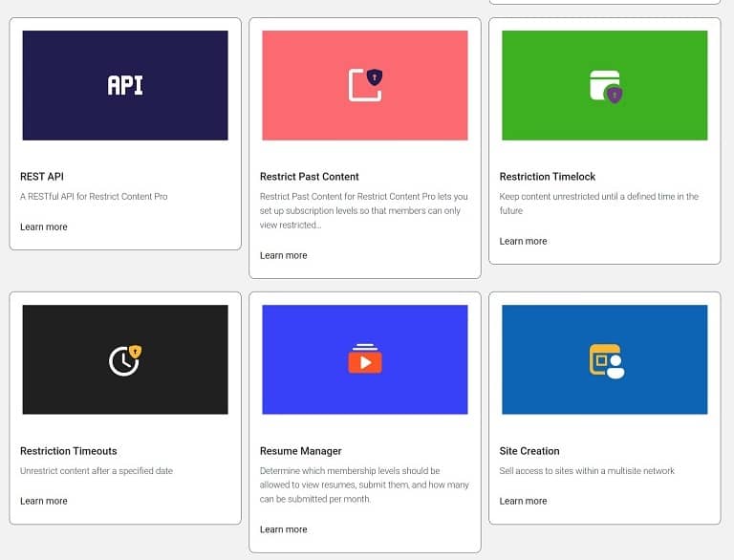Select the Restriction Timelock title
Image resolution: width=734 pixels, height=560 pixels.
548,177
